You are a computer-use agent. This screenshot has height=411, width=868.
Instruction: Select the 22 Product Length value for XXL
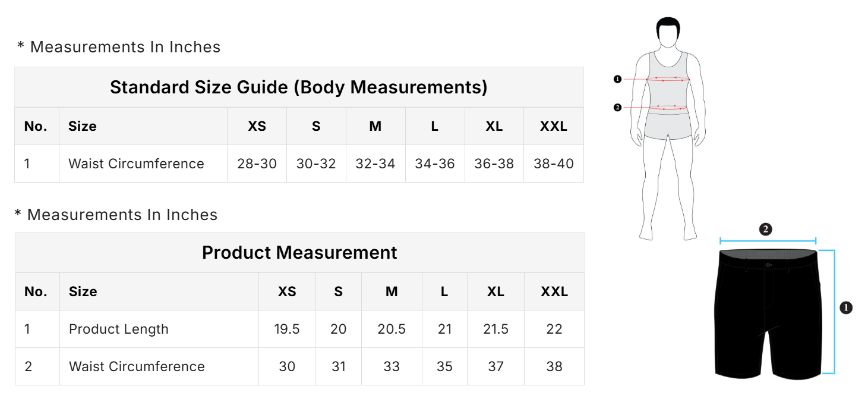pos(554,329)
